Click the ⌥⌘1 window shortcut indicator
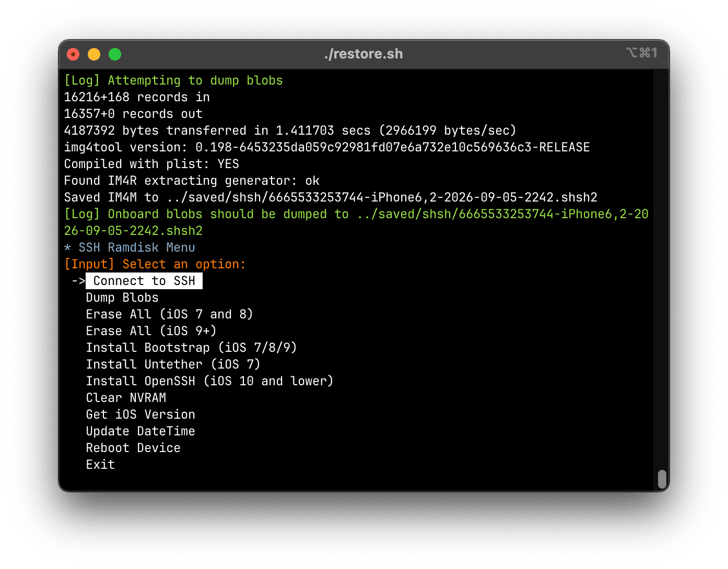The height and width of the screenshot is (569, 728). [x=641, y=53]
